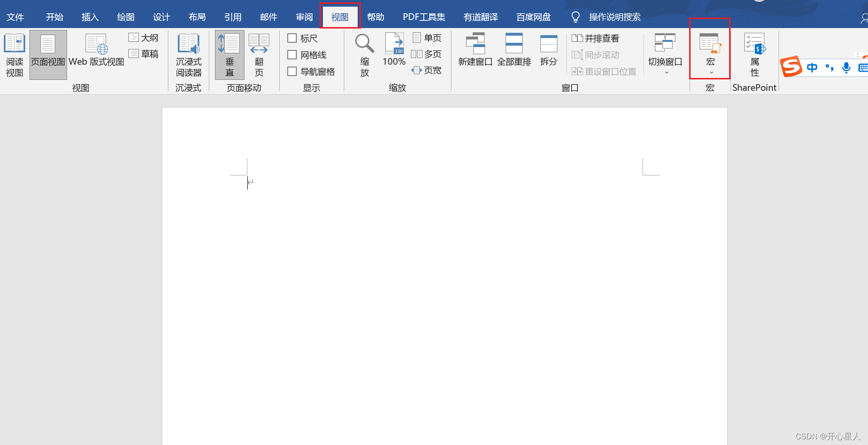Open Outline view (大纲)

[x=144, y=38]
